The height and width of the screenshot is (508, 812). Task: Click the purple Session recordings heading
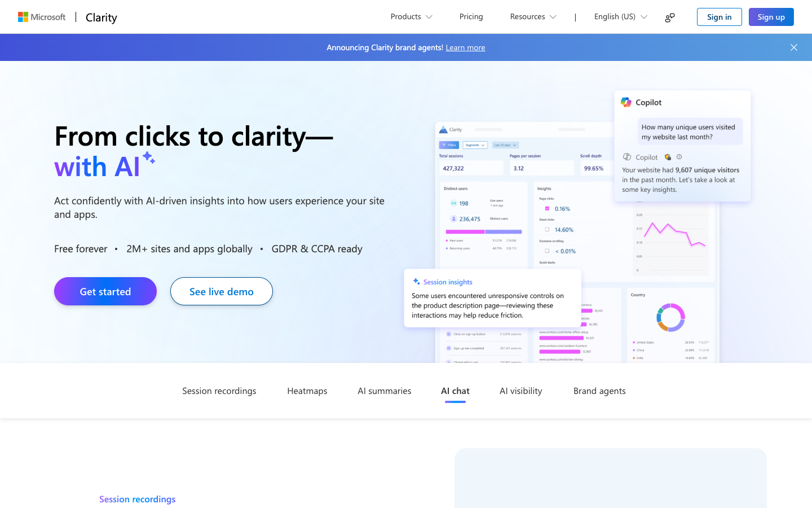tap(138, 499)
